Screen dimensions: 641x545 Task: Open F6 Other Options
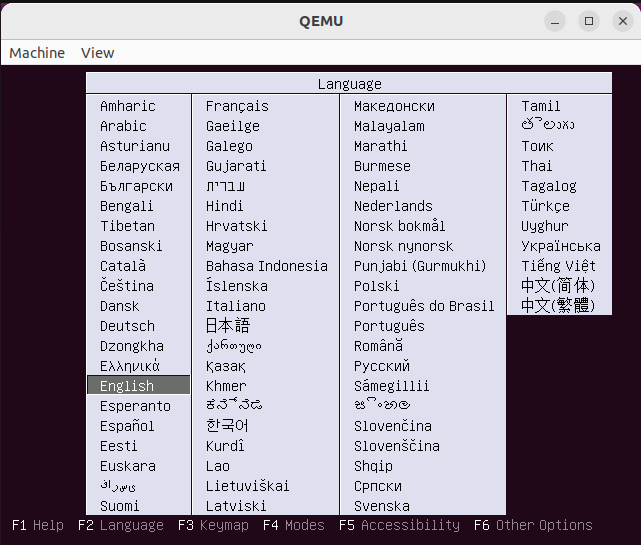[533, 525]
